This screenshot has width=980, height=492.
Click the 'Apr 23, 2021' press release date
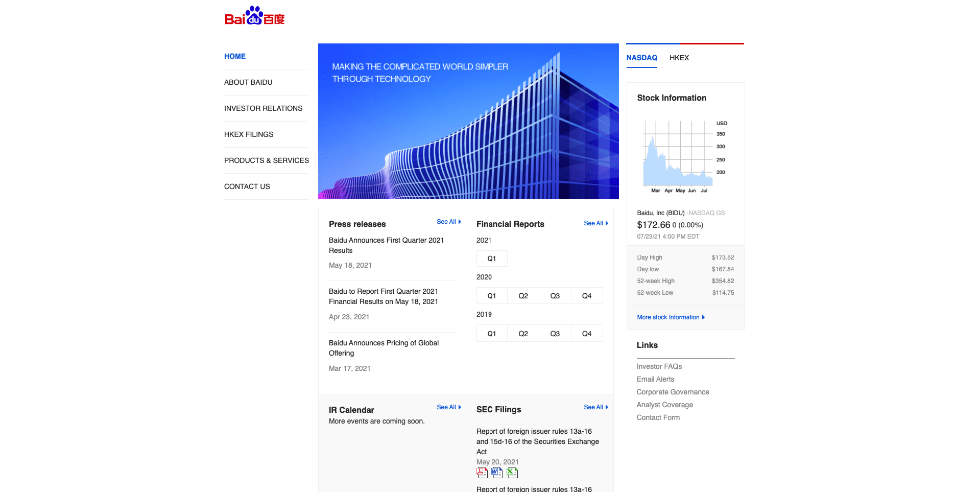pyautogui.click(x=349, y=317)
